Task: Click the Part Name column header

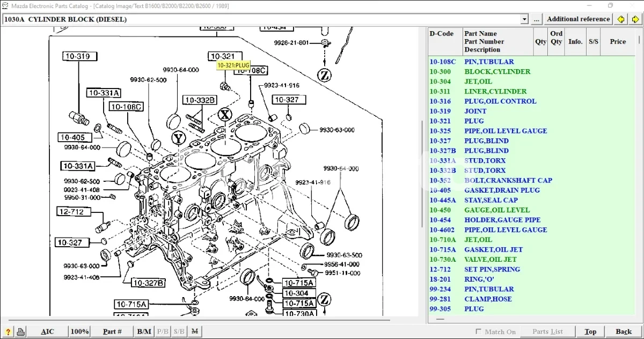Action: [497, 41]
